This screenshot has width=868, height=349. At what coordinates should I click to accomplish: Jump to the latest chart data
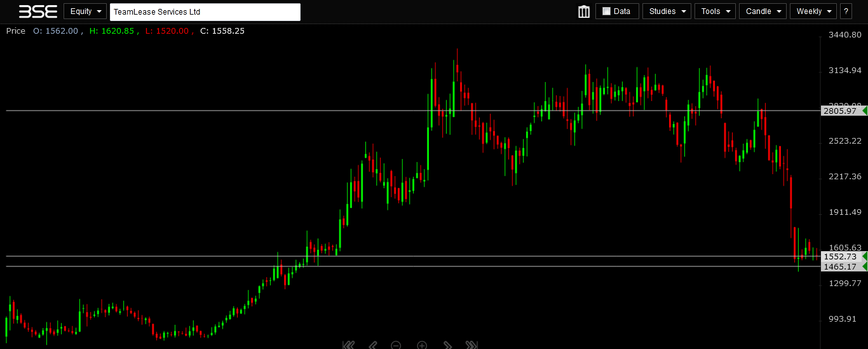pyautogui.click(x=471, y=345)
